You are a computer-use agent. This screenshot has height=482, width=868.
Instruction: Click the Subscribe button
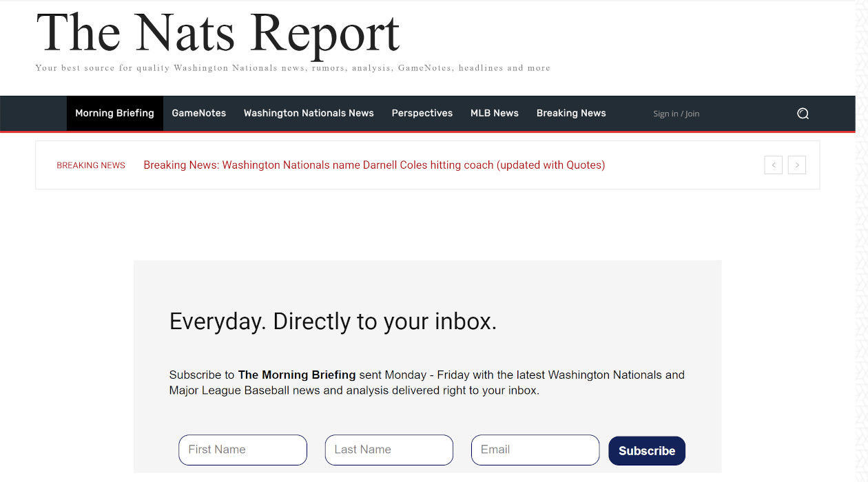coord(647,451)
